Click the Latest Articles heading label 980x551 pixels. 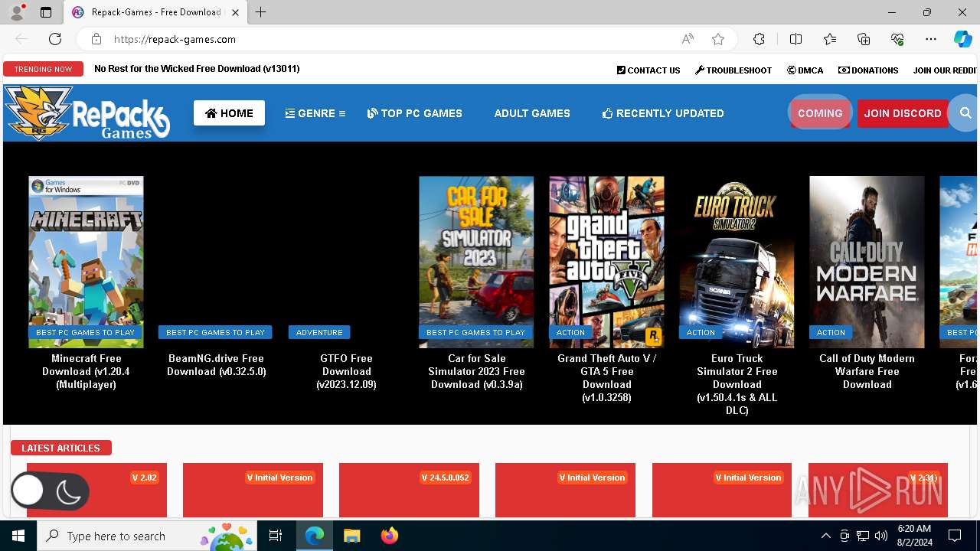(60, 448)
